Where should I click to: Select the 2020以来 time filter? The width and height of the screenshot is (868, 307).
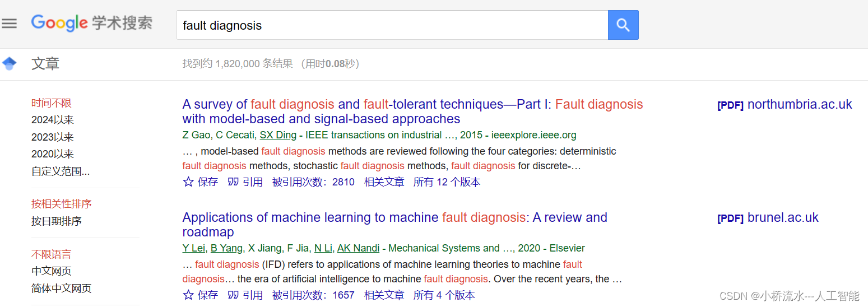pyautogui.click(x=53, y=154)
